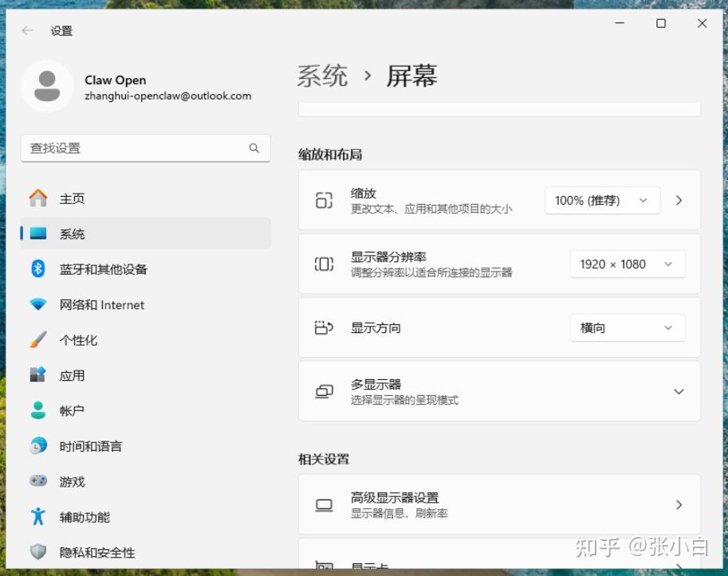Select 主页 in the sidebar

coord(146,198)
